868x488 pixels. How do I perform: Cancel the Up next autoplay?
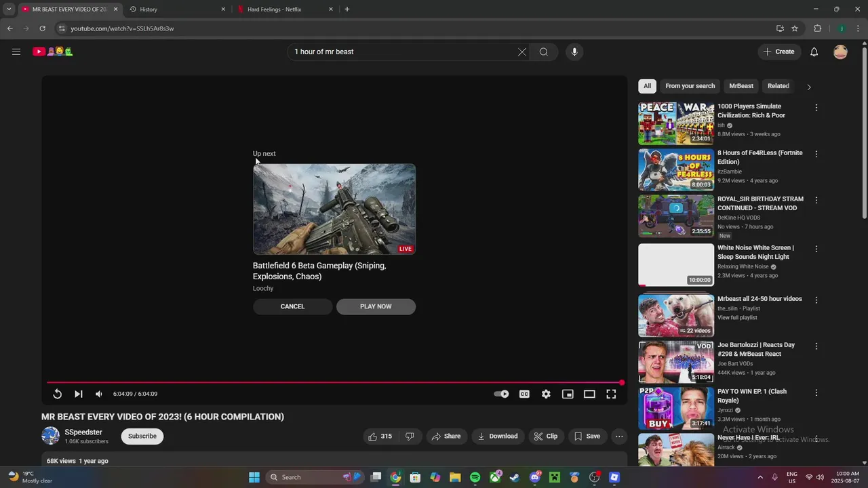[292, 306]
